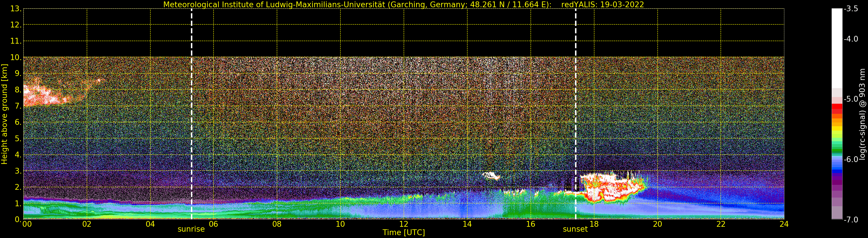Click the '08' time tick label
Screen dimensions: 868x238
(277, 224)
